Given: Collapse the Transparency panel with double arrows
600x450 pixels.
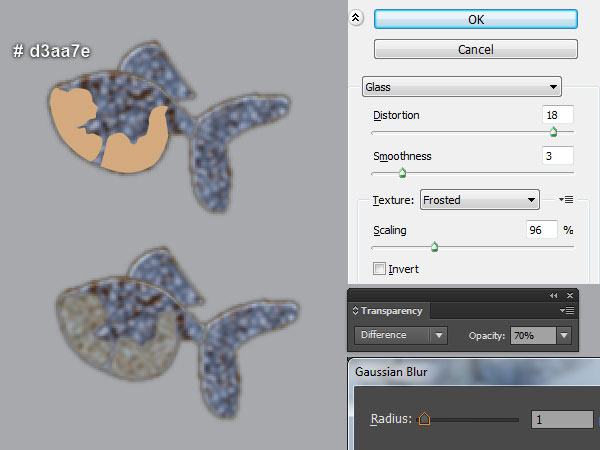Looking at the screenshot, I should tap(553, 295).
